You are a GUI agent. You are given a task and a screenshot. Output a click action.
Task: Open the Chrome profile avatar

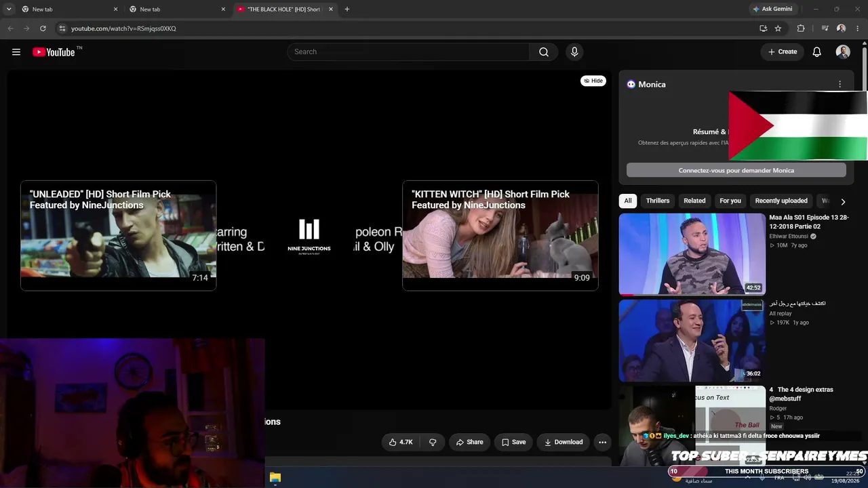841,28
